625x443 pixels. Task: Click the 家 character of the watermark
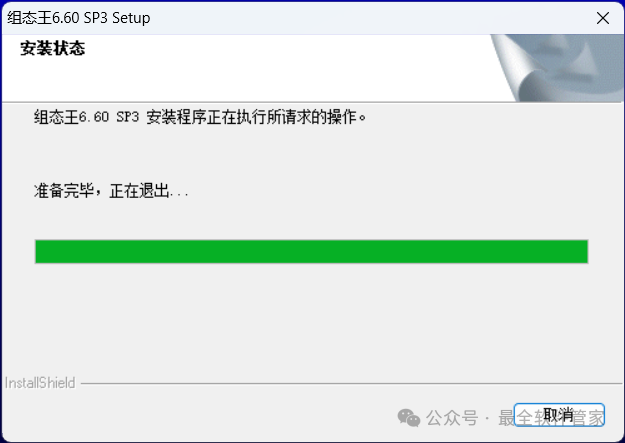[x=596, y=418]
